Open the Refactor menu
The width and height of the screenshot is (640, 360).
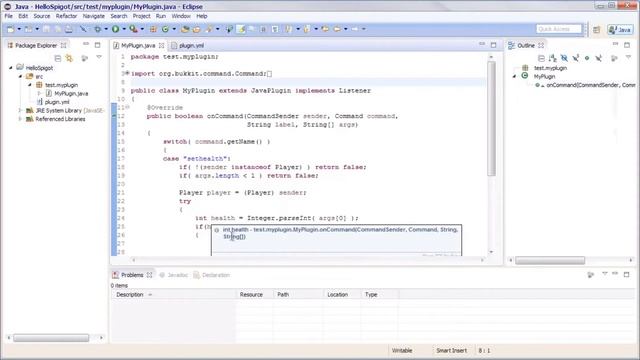point(67,16)
